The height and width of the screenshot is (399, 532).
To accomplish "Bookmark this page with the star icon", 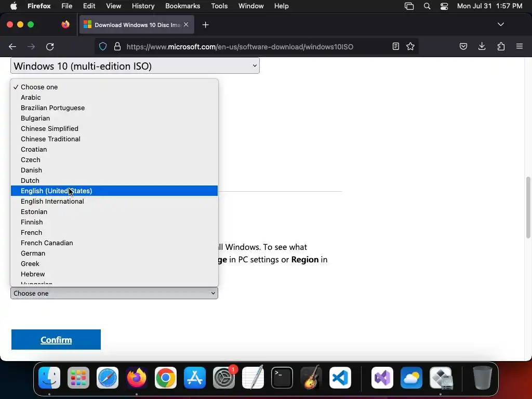I will click(410, 46).
